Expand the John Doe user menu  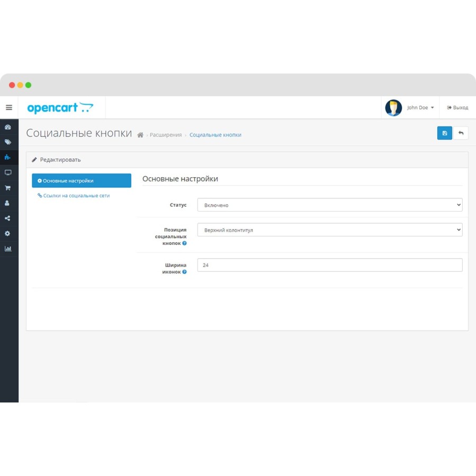[x=420, y=107]
